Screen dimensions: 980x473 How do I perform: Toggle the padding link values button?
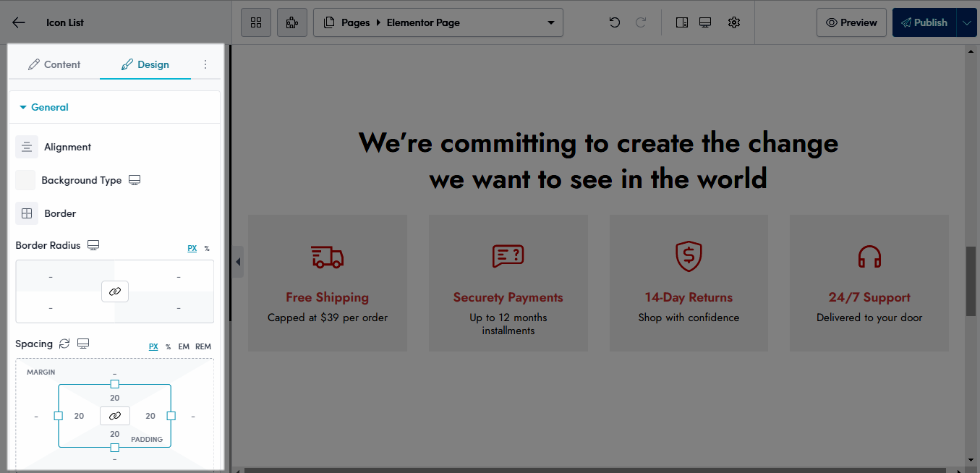click(115, 416)
